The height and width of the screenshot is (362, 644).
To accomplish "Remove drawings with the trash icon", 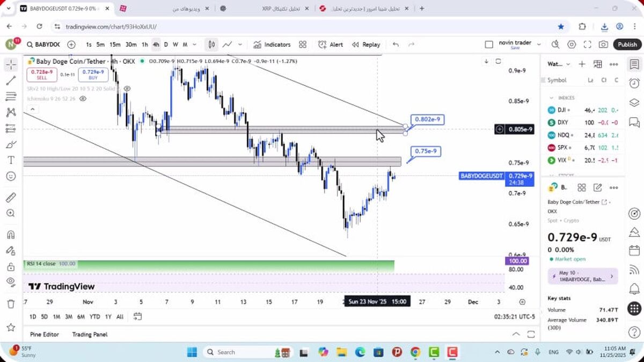I will point(11,304).
